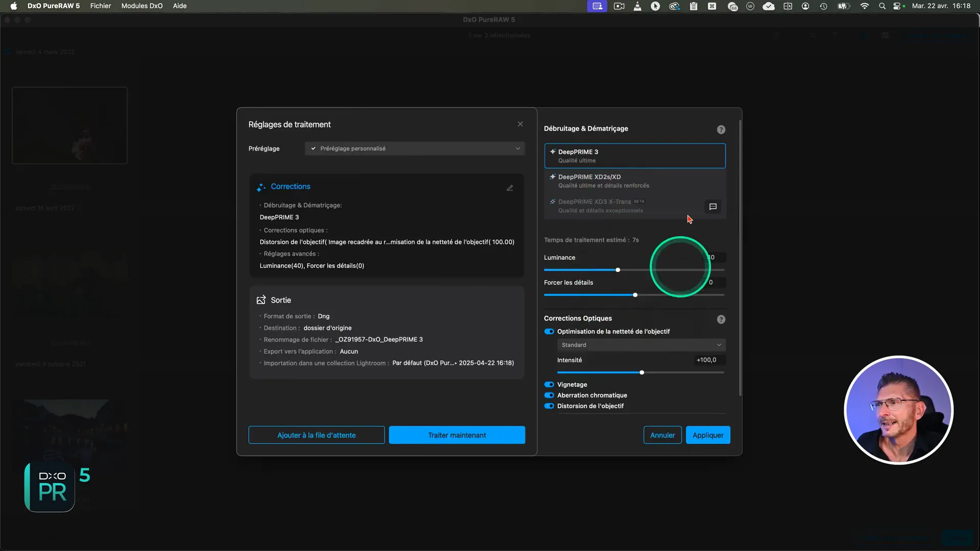
Task: Click the Time Machine menu bar icon
Action: coord(823,6)
